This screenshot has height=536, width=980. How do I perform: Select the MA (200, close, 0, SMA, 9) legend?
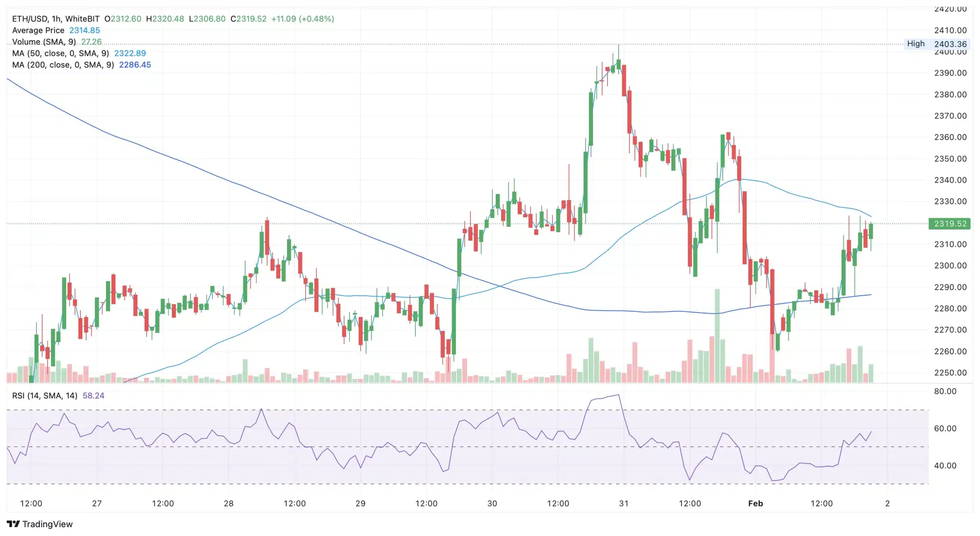pos(63,65)
